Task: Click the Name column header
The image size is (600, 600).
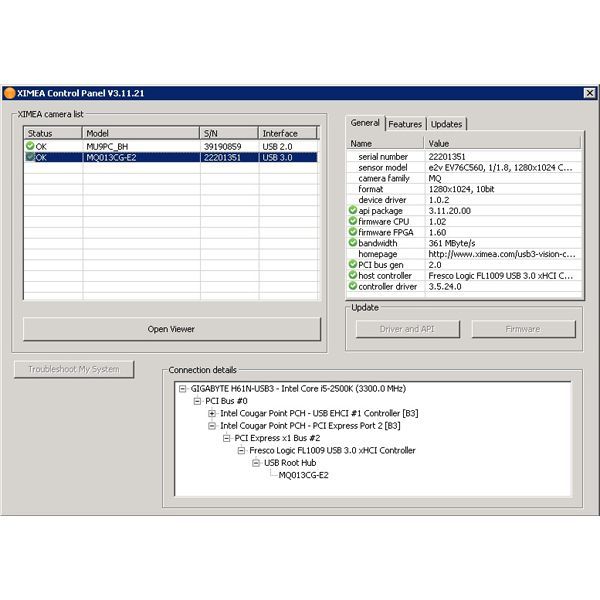Action: coord(386,143)
